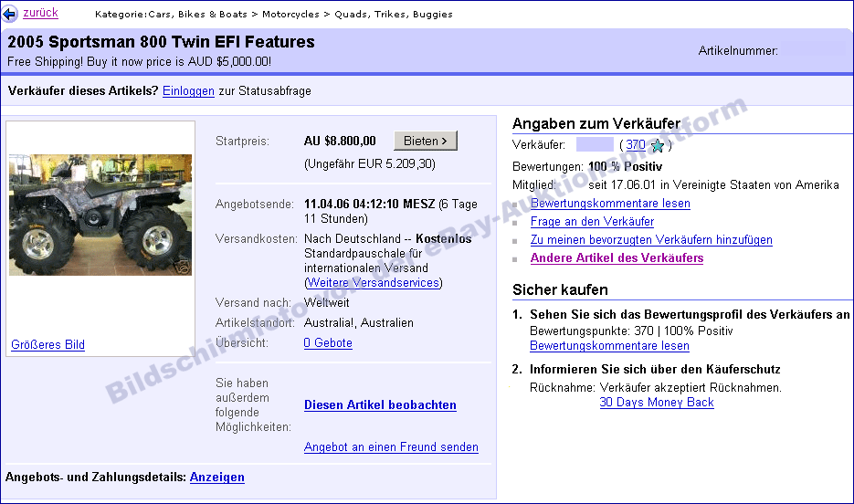Click the 'Weltweit' shipping destination text
The image size is (854, 504).
[327, 302]
